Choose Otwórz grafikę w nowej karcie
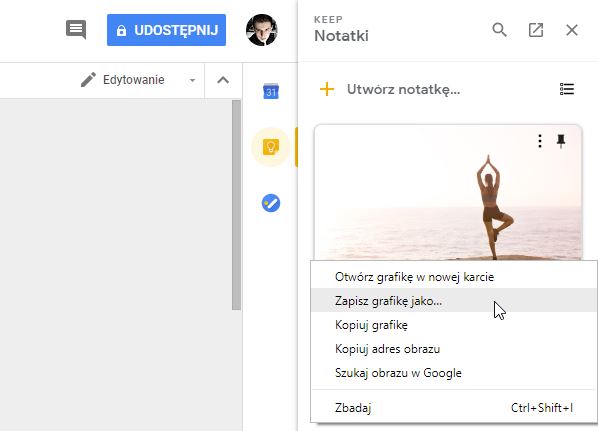 454,277
